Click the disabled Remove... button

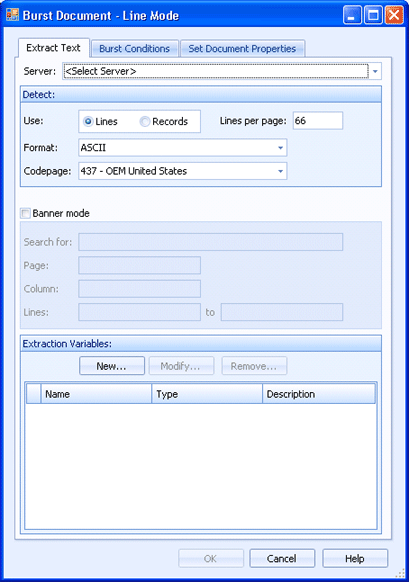pyautogui.click(x=254, y=366)
